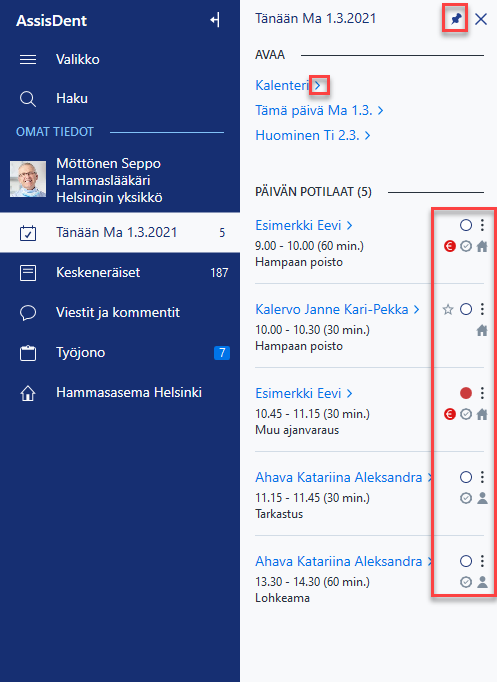This screenshot has width=497, height=682.
Task: Click red euro icon on 10.45 appointment
Action: [x=450, y=414]
